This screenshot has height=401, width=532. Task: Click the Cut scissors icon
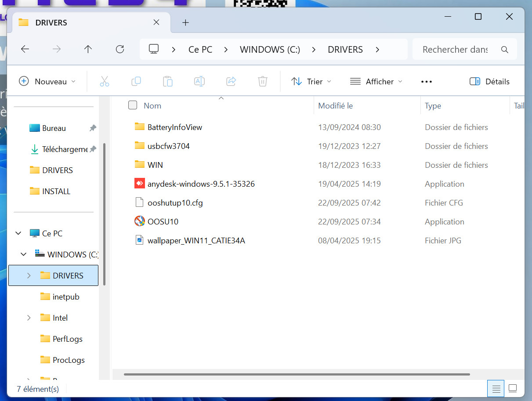[x=104, y=81]
